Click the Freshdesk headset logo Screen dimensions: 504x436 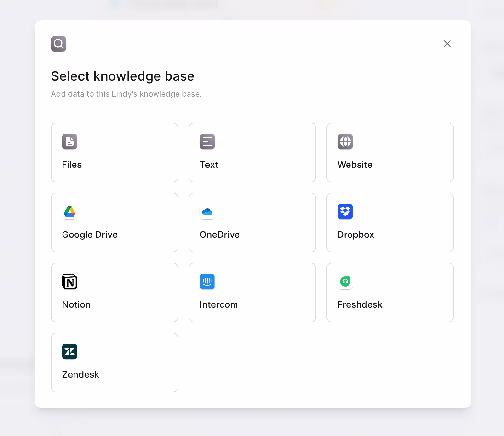[345, 281]
